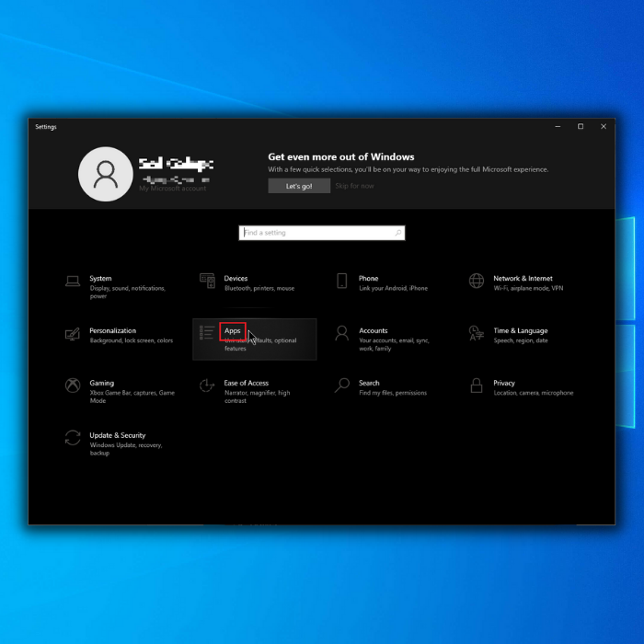The height and width of the screenshot is (644, 644).
Task: Click the magnifier in the search box
Action: pos(398,233)
